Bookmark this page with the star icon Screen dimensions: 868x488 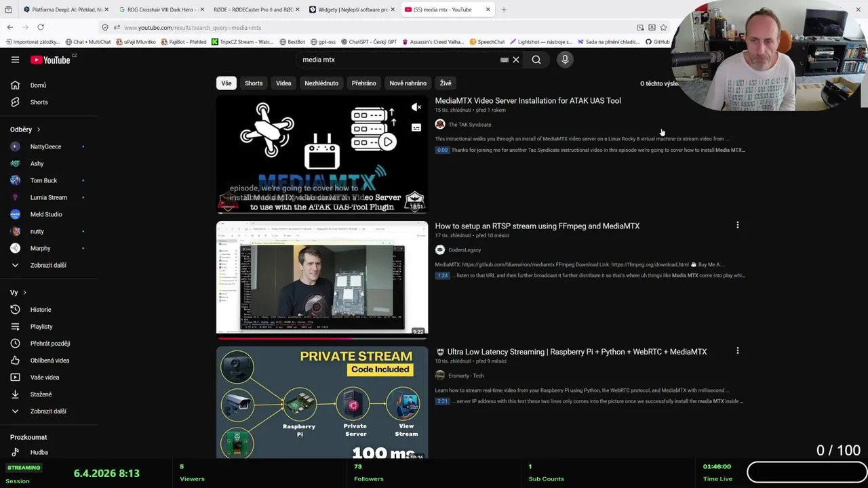(x=663, y=28)
